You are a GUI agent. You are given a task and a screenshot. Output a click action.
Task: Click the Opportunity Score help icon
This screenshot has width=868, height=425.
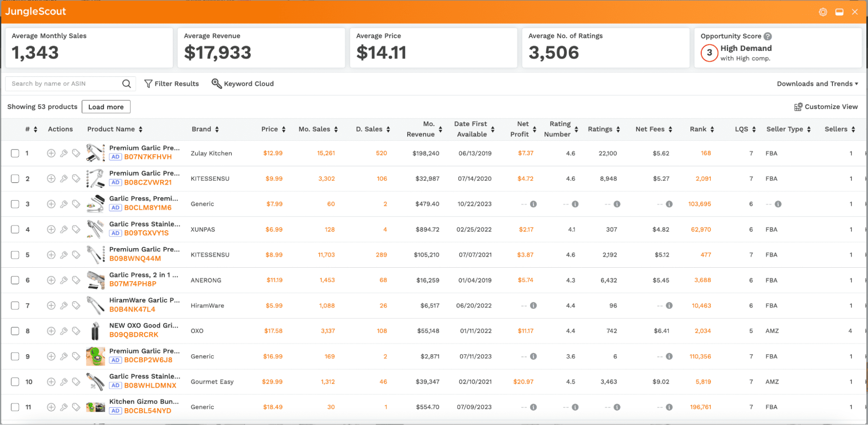pos(768,37)
